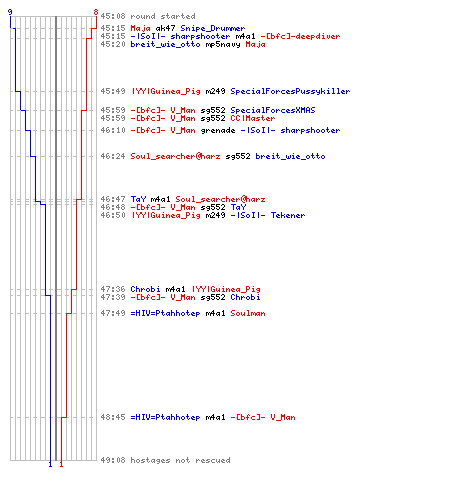Viewport: 450px width, 500px height.
Task: Click blue team starting count 9
Action: tap(10, 12)
